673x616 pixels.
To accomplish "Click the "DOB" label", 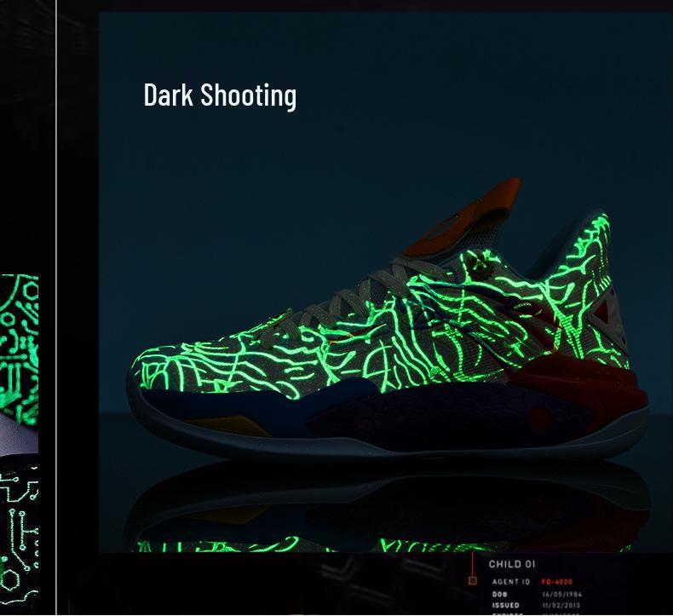I will 499,595.
